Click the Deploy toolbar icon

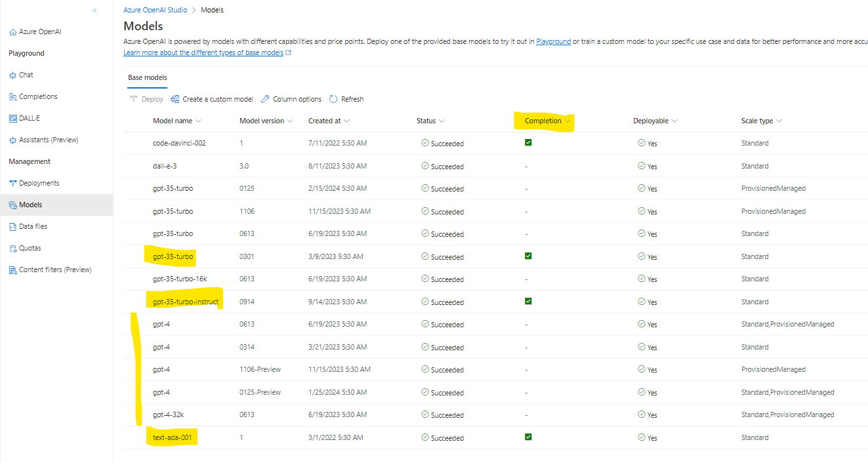point(134,99)
